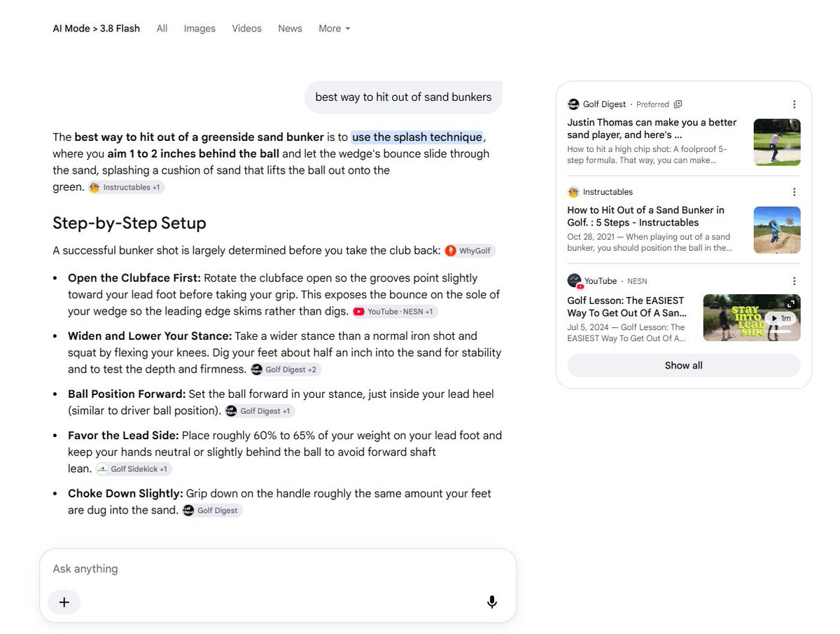Image resolution: width=840 pixels, height=634 pixels.
Task: Open the Justin Thomas sand player article
Action: 652,128
